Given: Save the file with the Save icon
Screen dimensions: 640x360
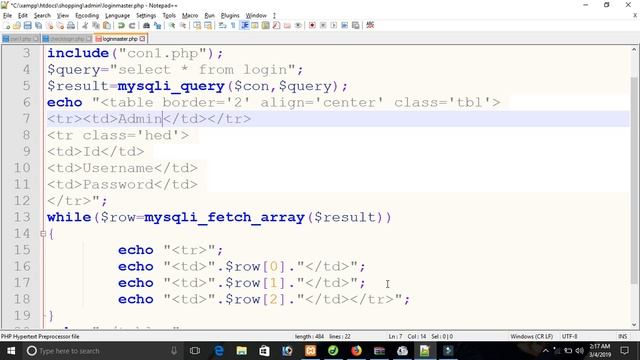Looking at the screenshot, I should pos(27,25).
